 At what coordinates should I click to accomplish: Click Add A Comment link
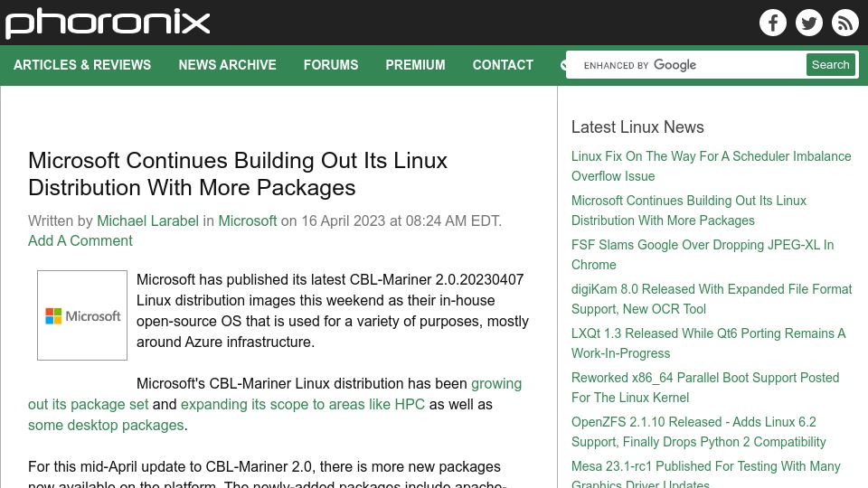[80, 240]
